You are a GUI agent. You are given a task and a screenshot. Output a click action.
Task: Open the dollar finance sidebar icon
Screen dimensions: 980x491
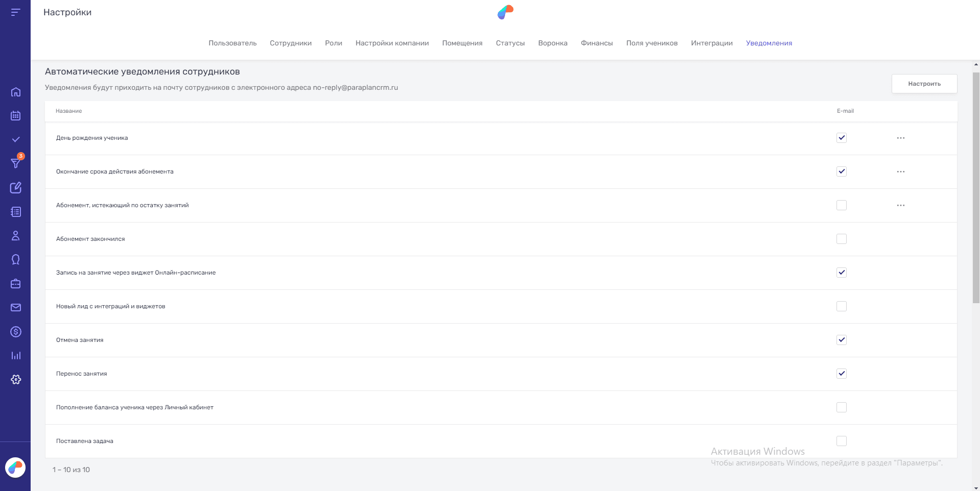(x=16, y=332)
